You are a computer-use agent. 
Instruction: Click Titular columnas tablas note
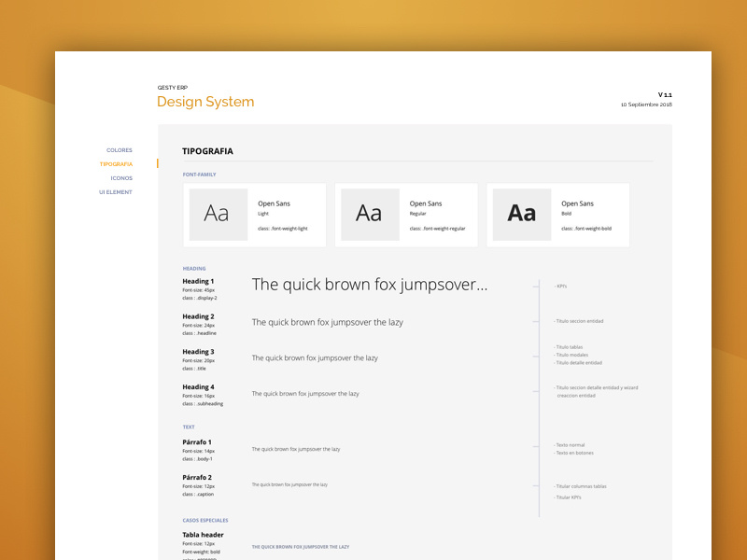(x=580, y=486)
